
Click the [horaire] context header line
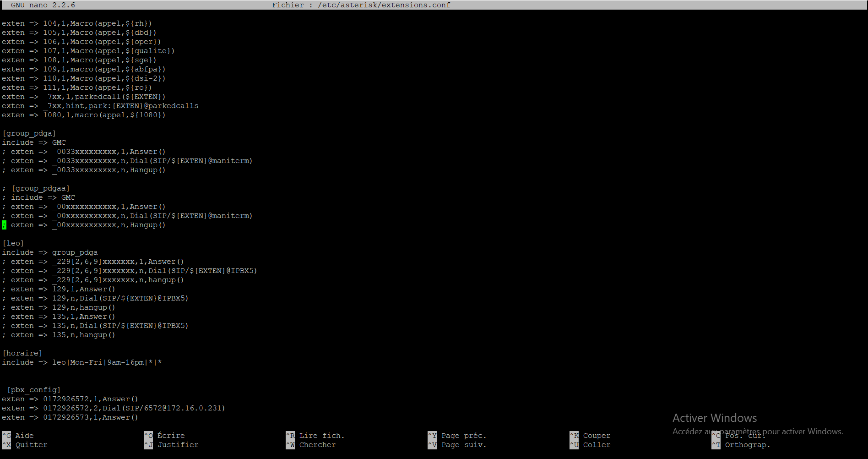(x=22, y=353)
